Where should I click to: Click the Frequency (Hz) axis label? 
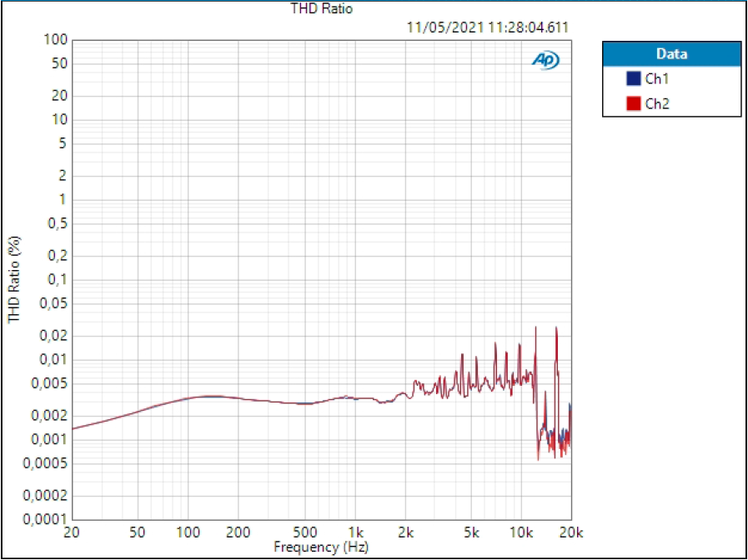tap(321, 546)
